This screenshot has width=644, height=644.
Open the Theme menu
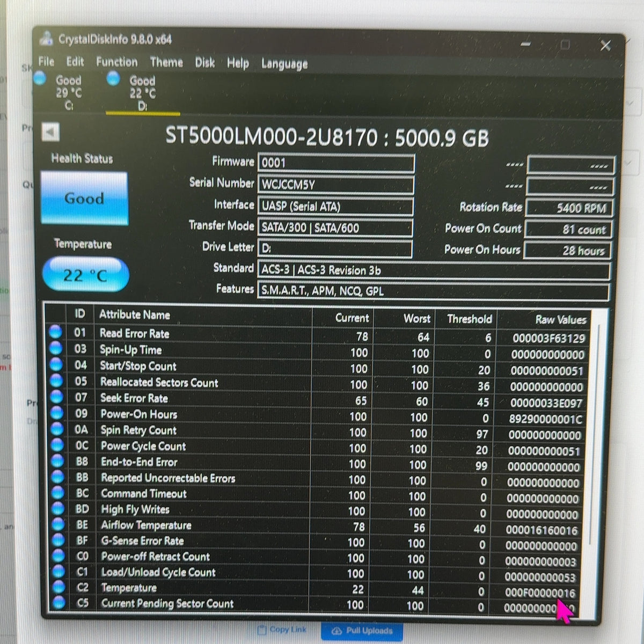[166, 63]
